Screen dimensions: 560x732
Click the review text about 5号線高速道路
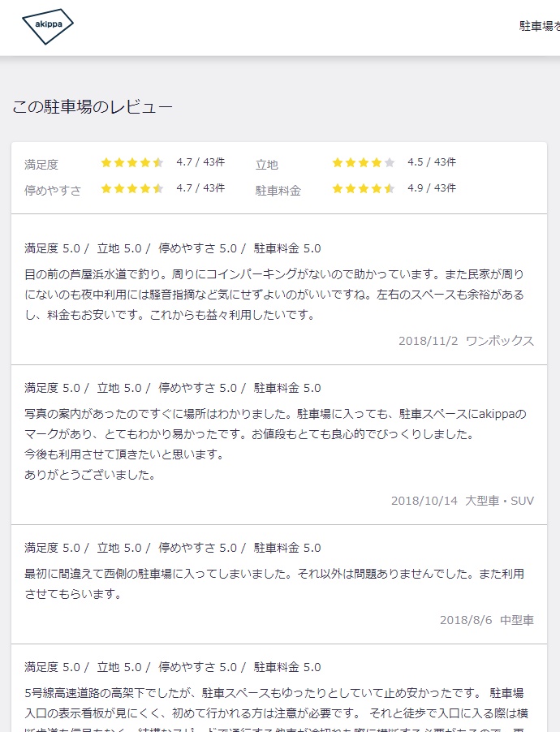click(276, 708)
